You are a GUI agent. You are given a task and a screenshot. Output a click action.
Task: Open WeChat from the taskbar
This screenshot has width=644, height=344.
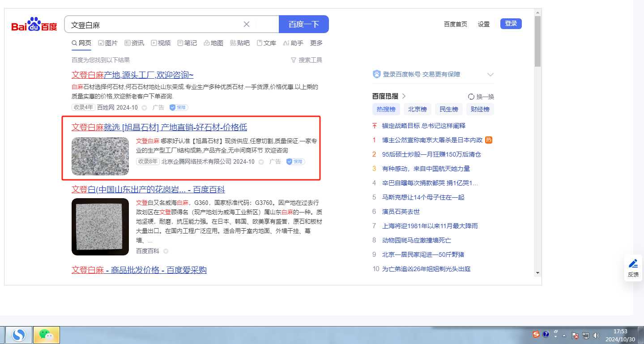[x=46, y=335]
